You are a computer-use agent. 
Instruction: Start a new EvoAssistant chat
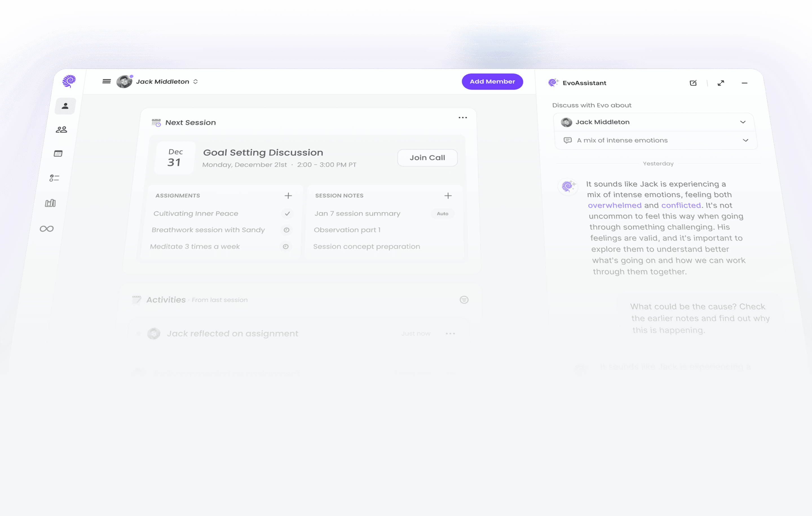693,83
